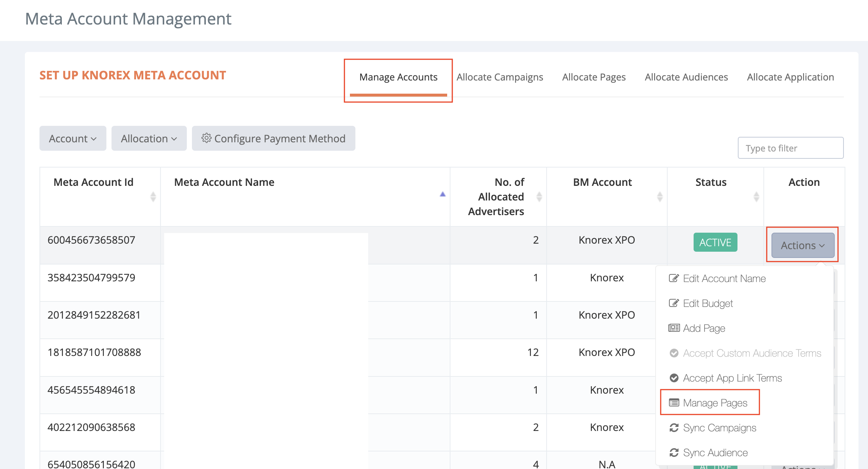Click the Type to filter search field
Image resolution: width=868 pixels, height=469 pixels.
(790, 148)
